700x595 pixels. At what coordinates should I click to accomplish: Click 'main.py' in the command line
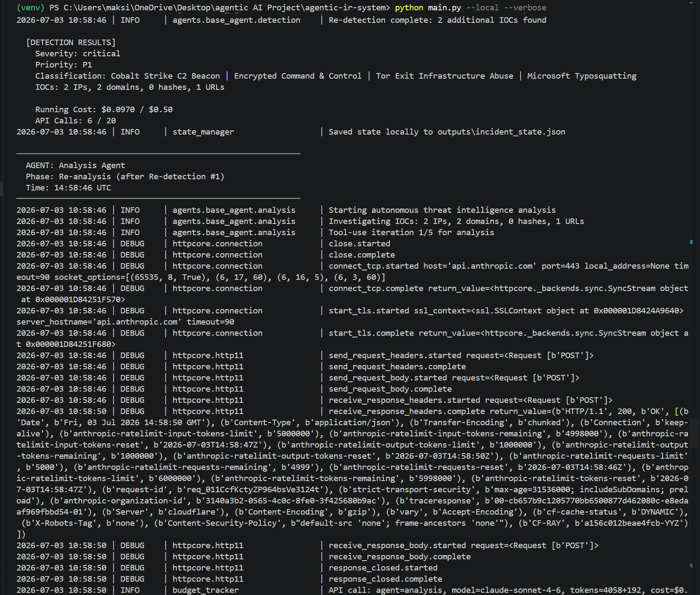[x=444, y=8]
